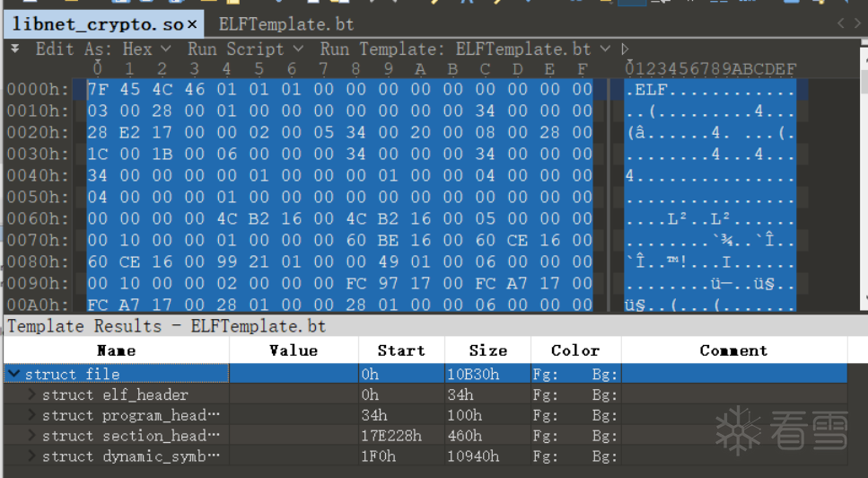Image resolution: width=868 pixels, height=478 pixels.
Task: Select the libnet_crypto.so tab
Action: (x=97, y=24)
